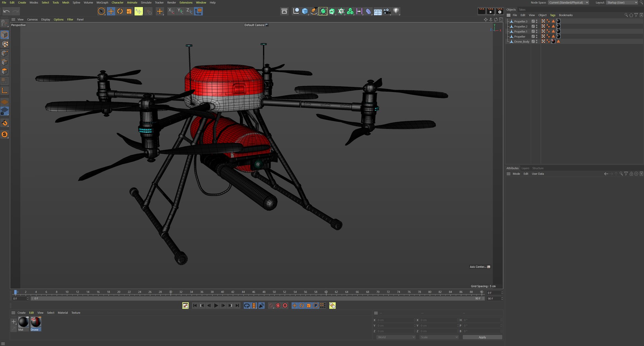
Task: Select the Scale tool
Action: (129, 11)
